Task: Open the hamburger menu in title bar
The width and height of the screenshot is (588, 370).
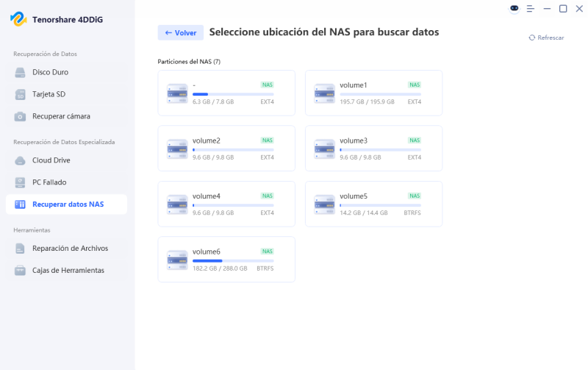Action: 530,9
